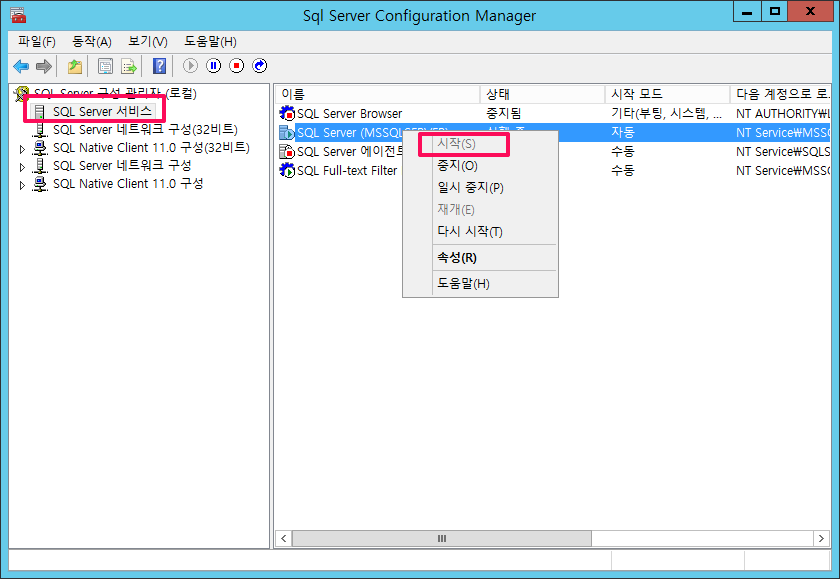The height and width of the screenshot is (579, 840).
Task: Click the application icon in title bar
Action: pyautogui.click(x=18, y=15)
